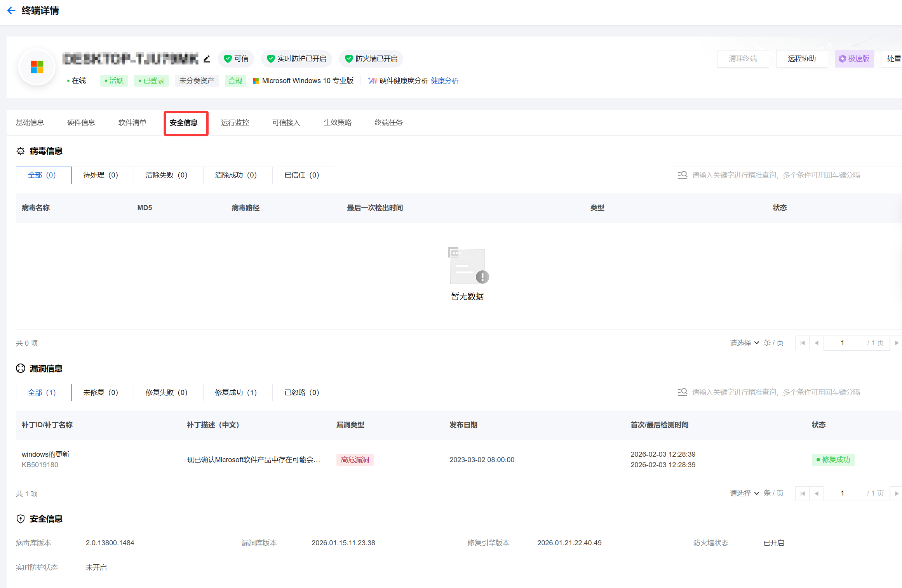Open the 处置 actions menu button
Screen dimensions: 902x588
point(893,59)
